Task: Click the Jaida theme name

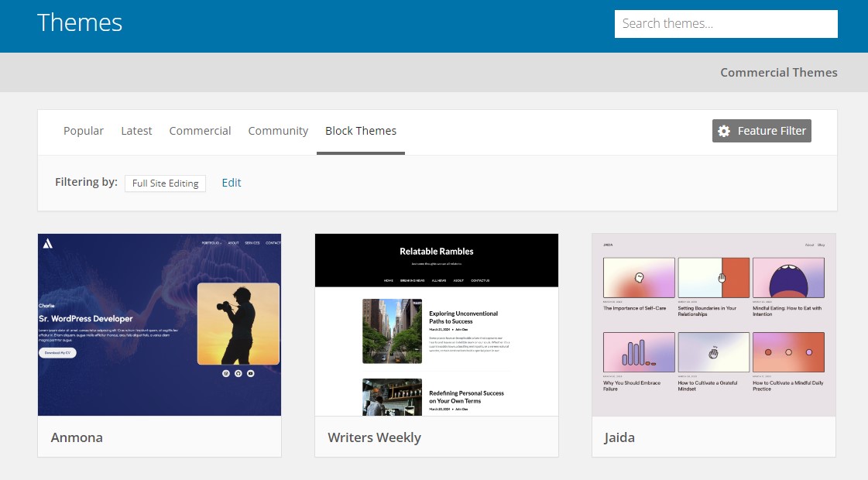Action: tap(619, 437)
